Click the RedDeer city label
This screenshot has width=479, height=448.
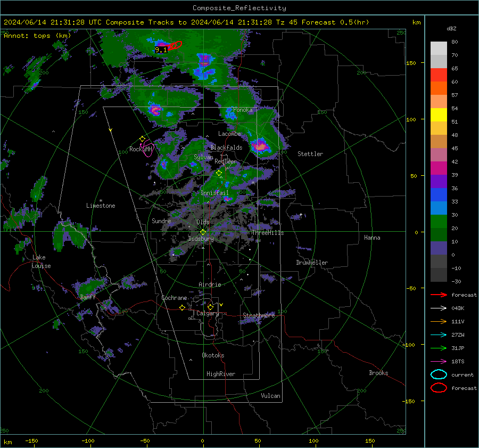[226, 161]
